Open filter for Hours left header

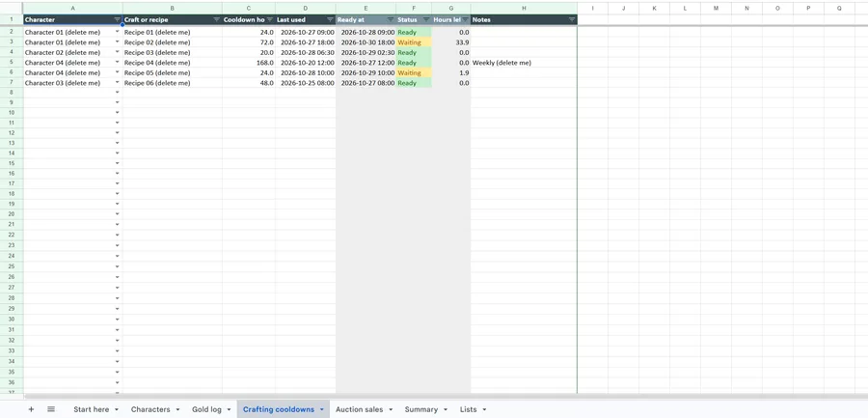click(465, 19)
